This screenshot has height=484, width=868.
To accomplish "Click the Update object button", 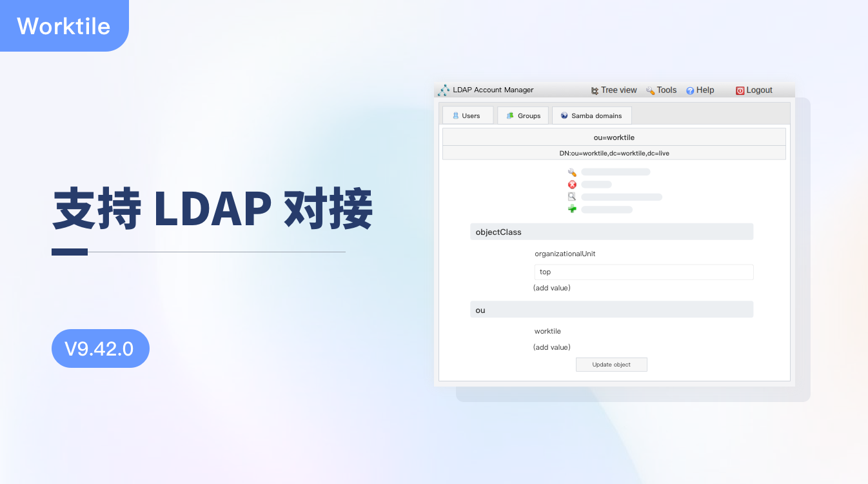I will (x=611, y=365).
